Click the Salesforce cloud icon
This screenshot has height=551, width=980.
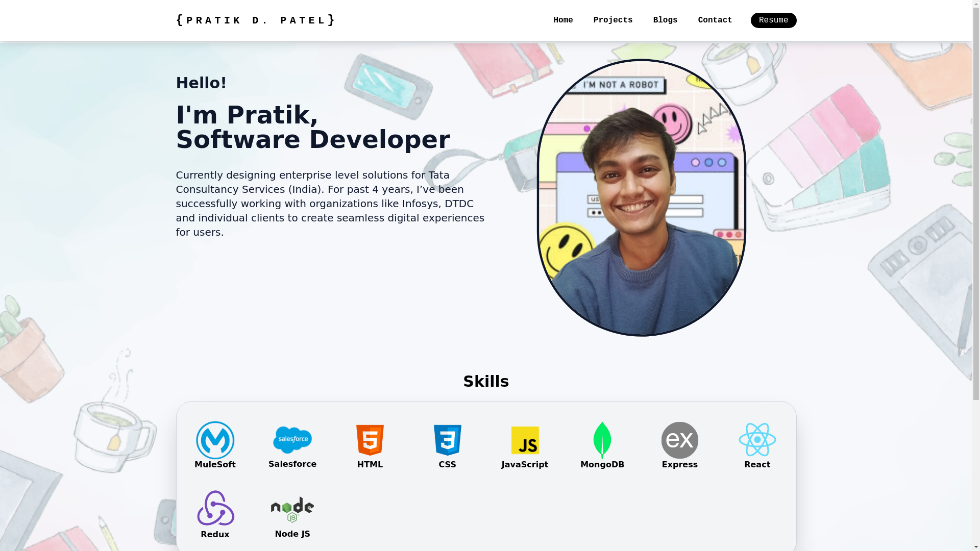click(292, 440)
